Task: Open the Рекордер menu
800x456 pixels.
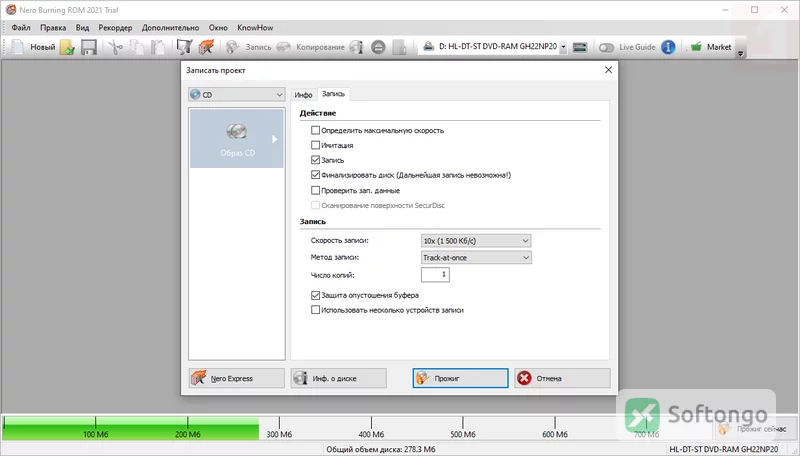Action: 115,28
